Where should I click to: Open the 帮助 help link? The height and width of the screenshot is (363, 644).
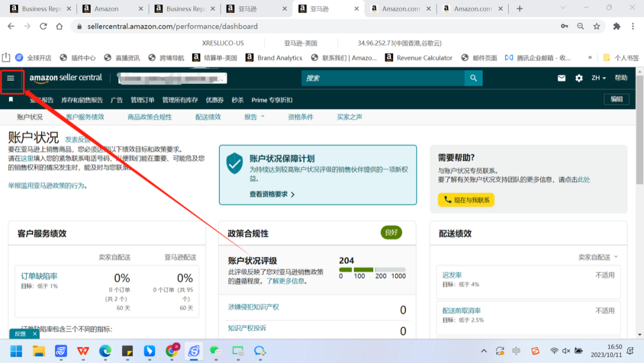[x=621, y=78]
